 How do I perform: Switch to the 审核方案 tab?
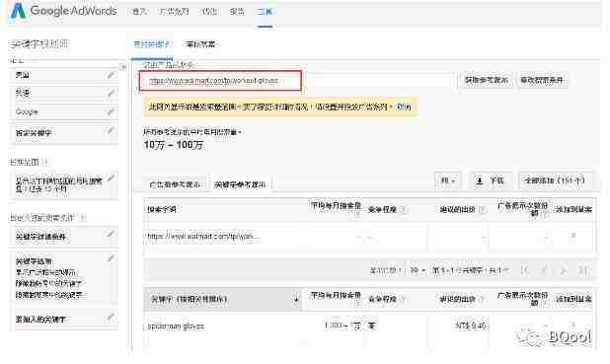point(200,44)
